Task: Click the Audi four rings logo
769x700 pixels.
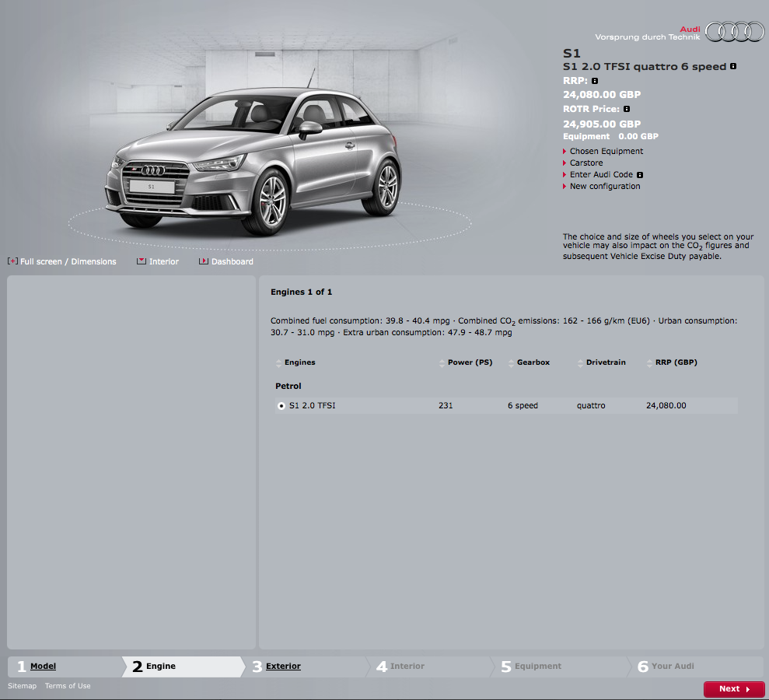Action: click(x=736, y=32)
